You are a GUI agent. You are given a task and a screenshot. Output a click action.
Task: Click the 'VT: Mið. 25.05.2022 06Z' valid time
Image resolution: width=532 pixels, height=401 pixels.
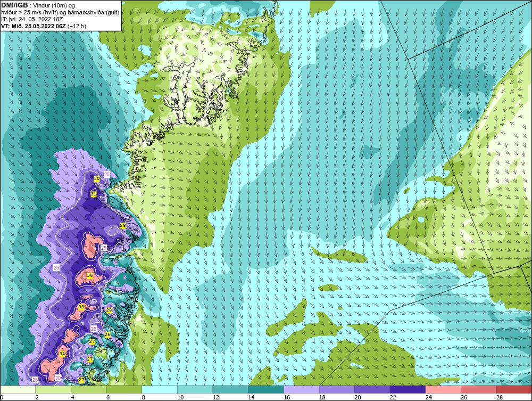[34, 26]
